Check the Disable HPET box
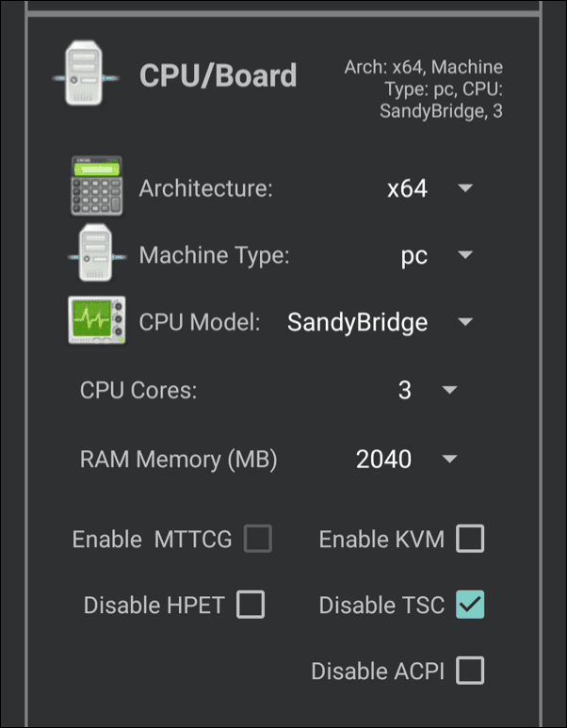The height and width of the screenshot is (728, 567). click(x=251, y=605)
